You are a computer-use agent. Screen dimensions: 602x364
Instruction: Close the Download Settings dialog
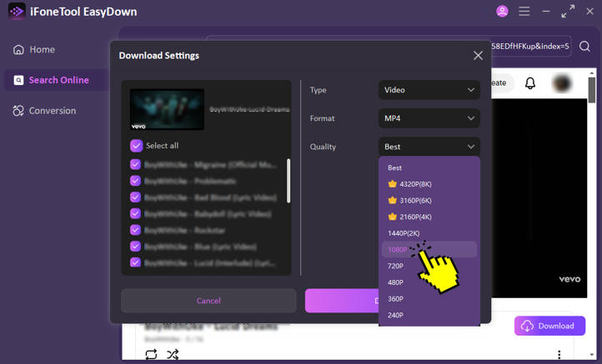[478, 56]
